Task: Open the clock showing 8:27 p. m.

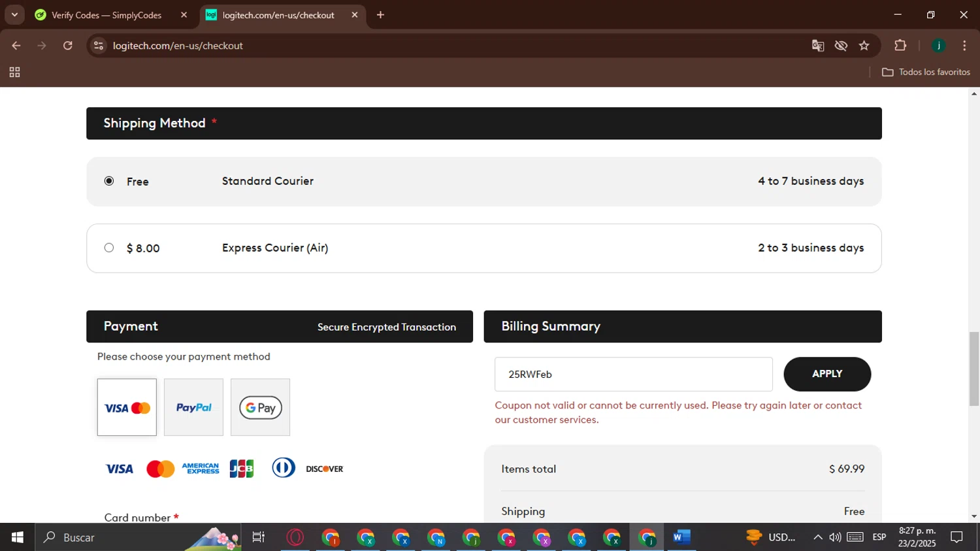Action: [917, 537]
